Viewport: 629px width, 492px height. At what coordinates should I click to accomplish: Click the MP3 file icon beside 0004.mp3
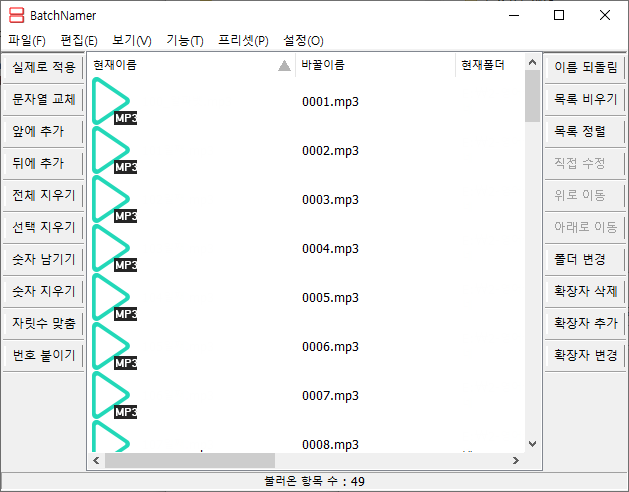point(114,248)
